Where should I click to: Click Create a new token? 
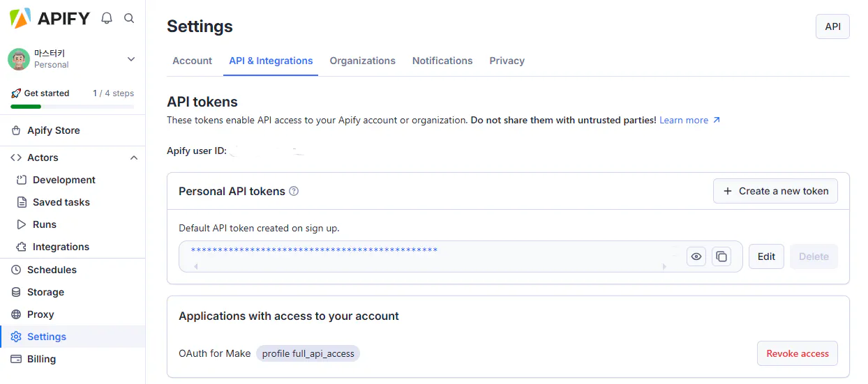(775, 191)
